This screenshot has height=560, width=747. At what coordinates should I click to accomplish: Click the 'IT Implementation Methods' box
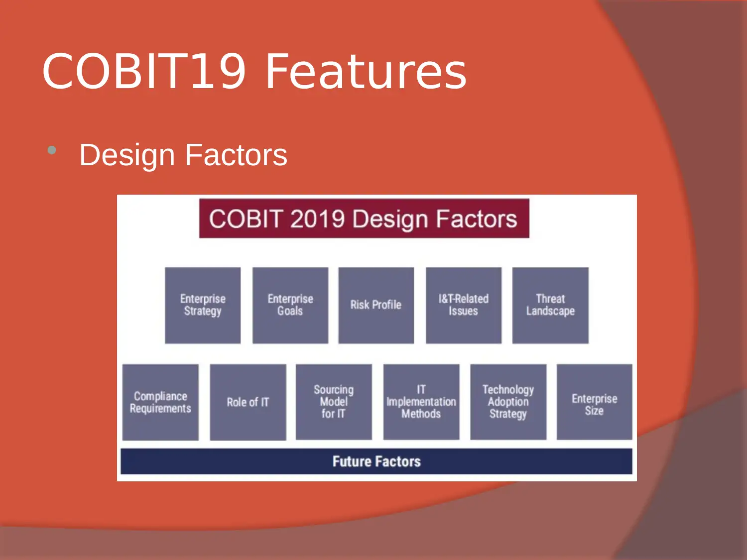[x=421, y=402]
